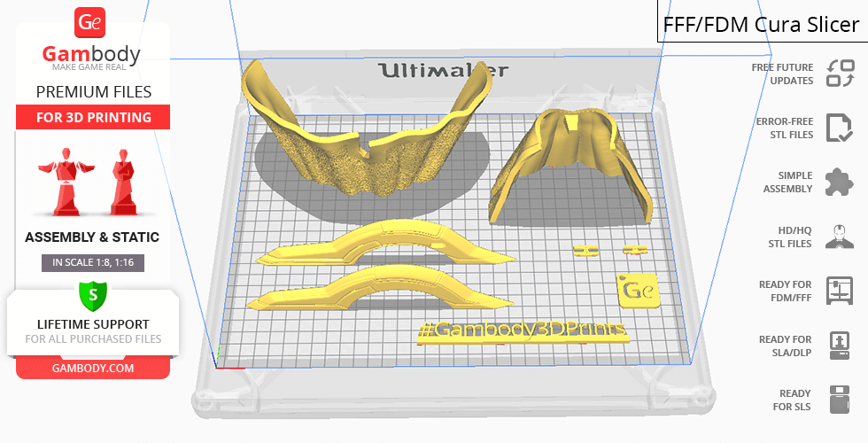This screenshot has height=443, width=868.
Task: Select the #Gambody3DPrints text model
Action: 522,331
